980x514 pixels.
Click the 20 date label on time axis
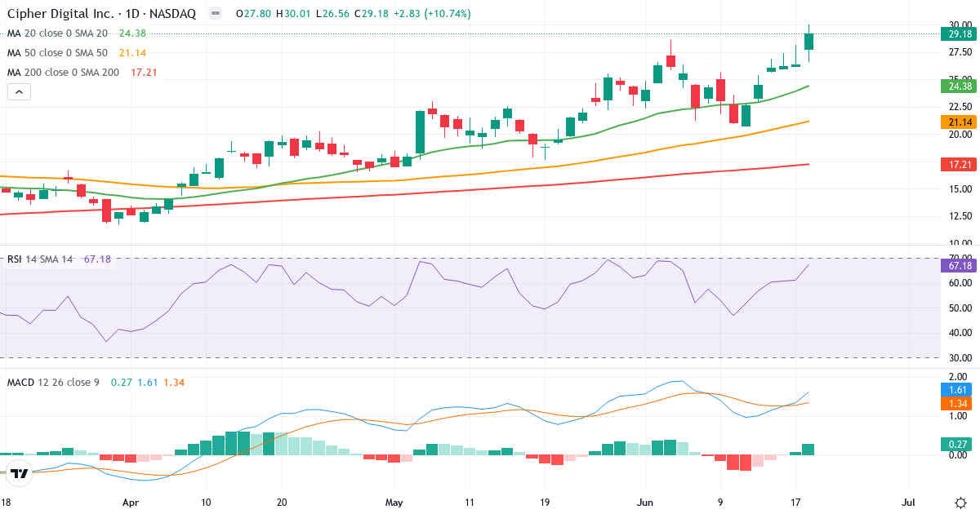281,502
